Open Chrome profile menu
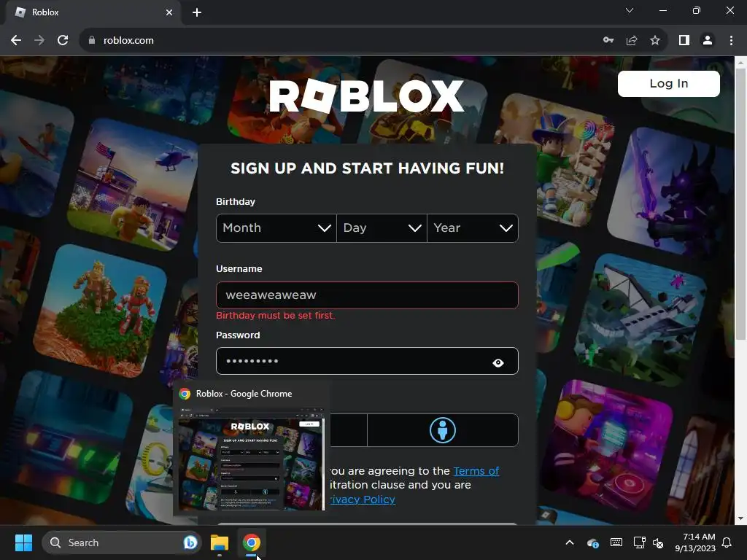 coord(708,41)
